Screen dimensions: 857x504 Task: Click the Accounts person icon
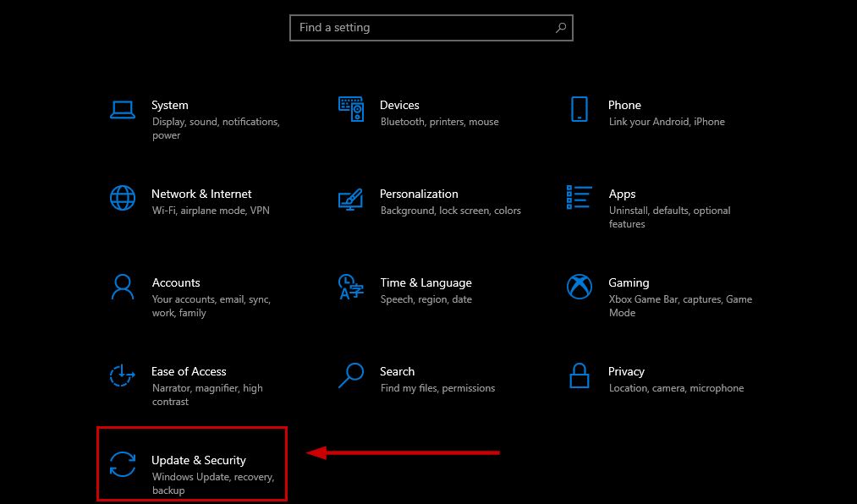coord(123,287)
